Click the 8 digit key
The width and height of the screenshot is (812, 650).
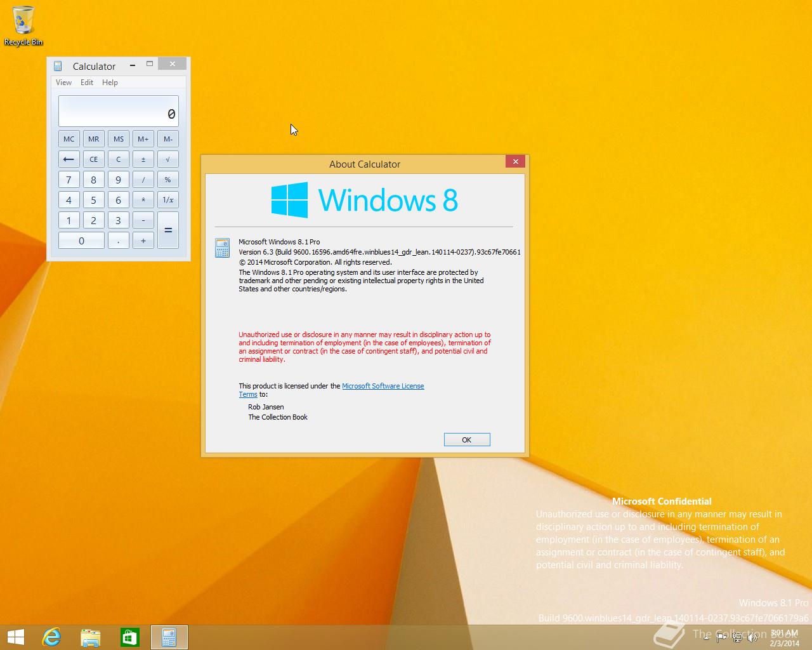(94, 180)
